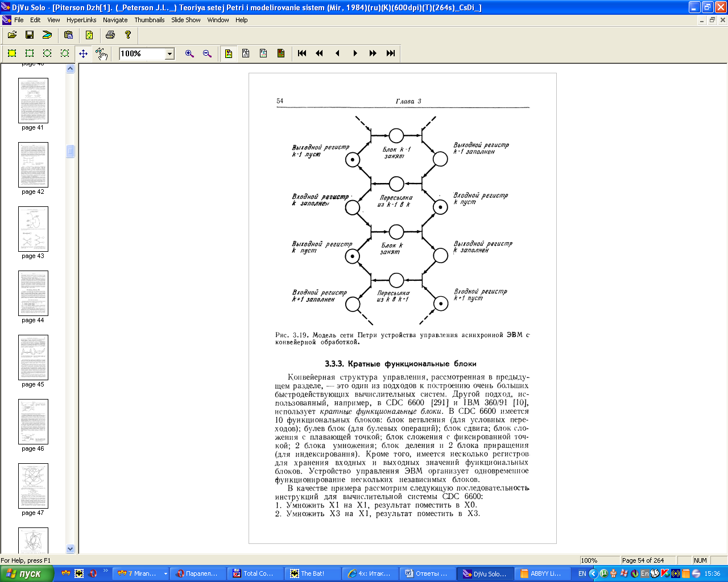Switch to Total Commander taskbar button
Viewport: 728px width, 582px height.
pyautogui.click(x=255, y=573)
